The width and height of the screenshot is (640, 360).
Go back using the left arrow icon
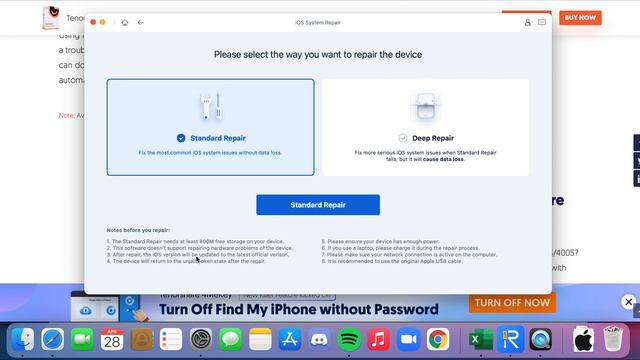[x=140, y=22]
